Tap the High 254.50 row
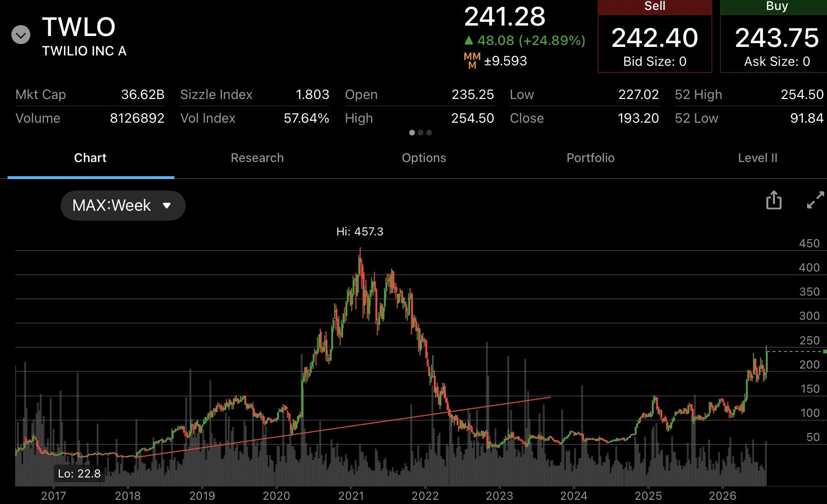 click(x=420, y=118)
